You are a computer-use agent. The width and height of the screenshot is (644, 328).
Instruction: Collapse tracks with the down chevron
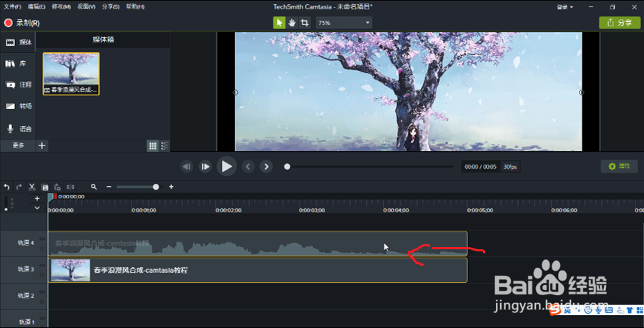point(37,208)
